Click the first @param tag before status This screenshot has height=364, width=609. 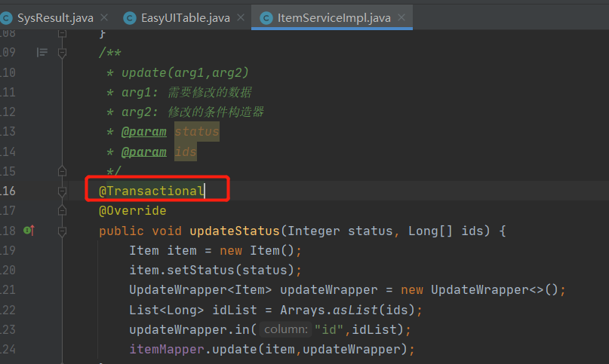pos(143,132)
